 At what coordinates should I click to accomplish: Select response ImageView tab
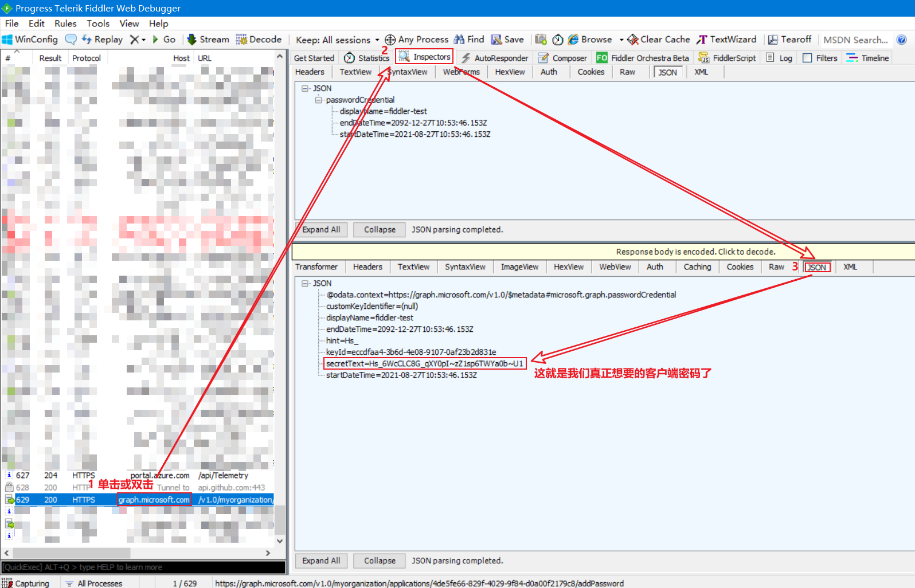point(519,266)
